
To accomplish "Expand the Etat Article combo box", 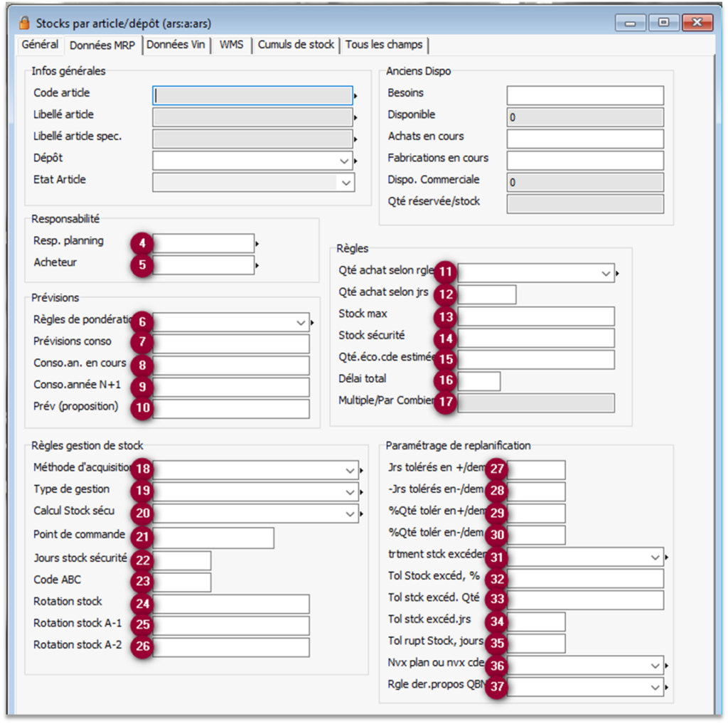I will coord(346,183).
